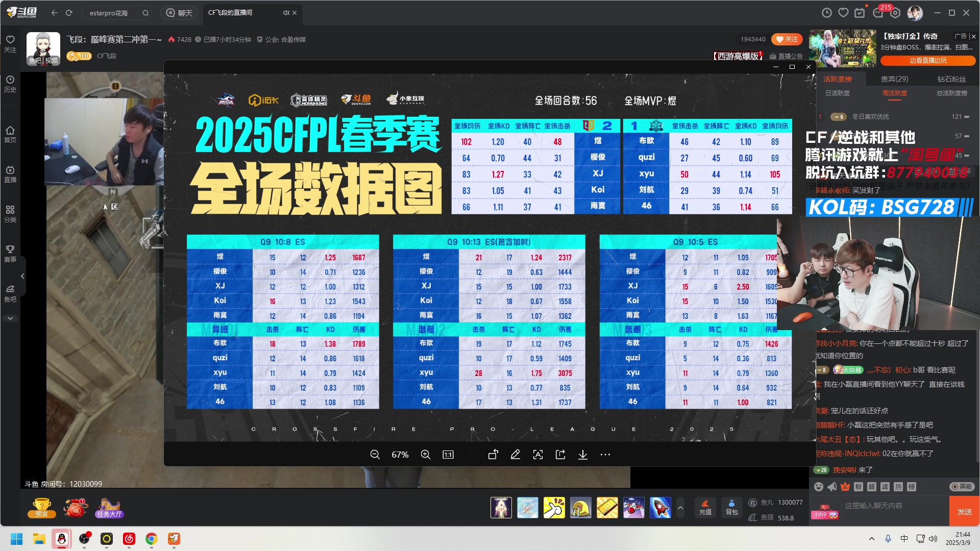Open QQ from the Windows taskbar
The image size is (980, 551).
pyautogui.click(x=61, y=539)
